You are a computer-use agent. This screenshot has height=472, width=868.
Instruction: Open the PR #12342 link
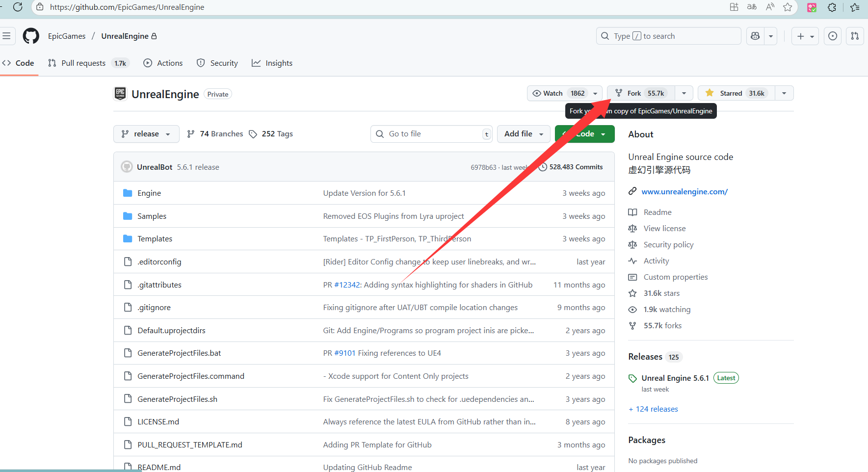pyautogui.click(x=347, y=285)
